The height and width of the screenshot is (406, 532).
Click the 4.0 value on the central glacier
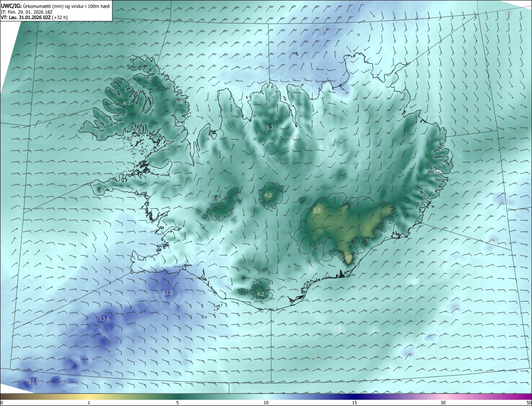pyautogui.click(x=268, y=195)
